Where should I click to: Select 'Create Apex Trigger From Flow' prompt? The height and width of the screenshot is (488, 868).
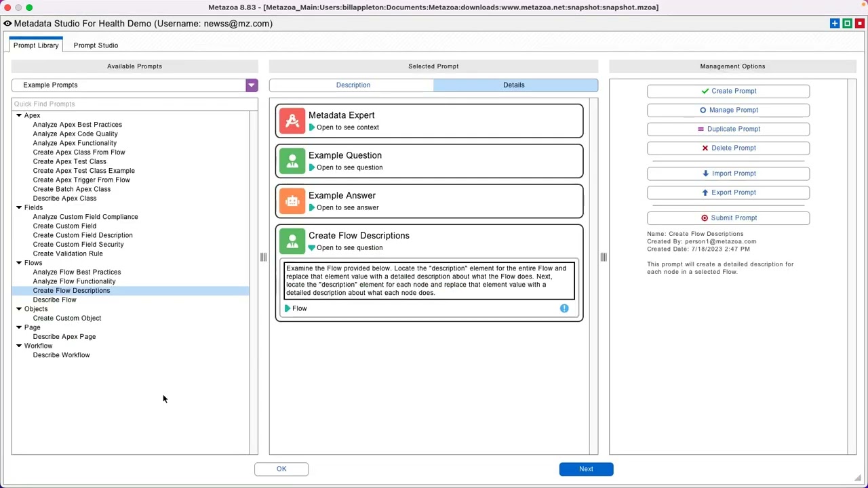coord(81,180)
